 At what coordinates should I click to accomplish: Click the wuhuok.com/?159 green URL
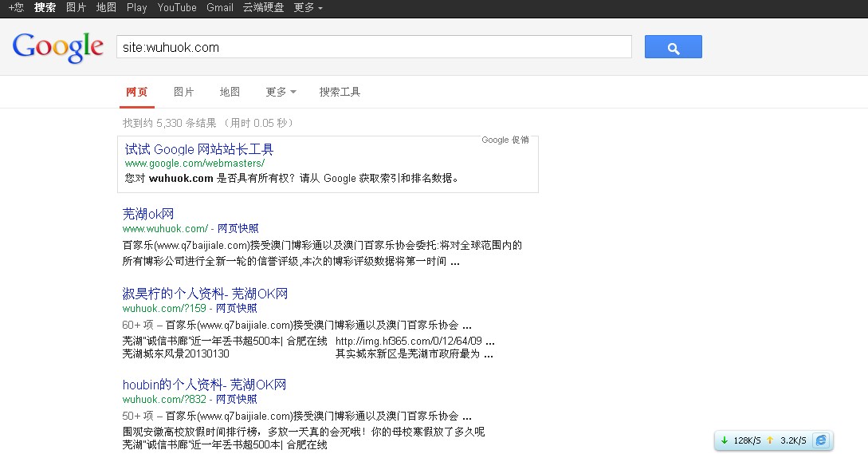[164, 308]
